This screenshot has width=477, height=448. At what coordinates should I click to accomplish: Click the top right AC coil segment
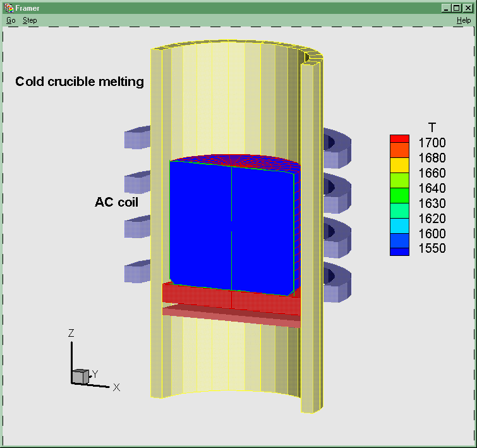coord(337,144)
